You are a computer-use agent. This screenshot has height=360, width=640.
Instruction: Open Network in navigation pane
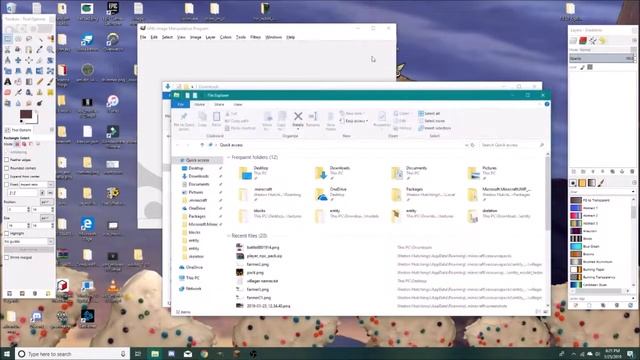coord(190,289)
